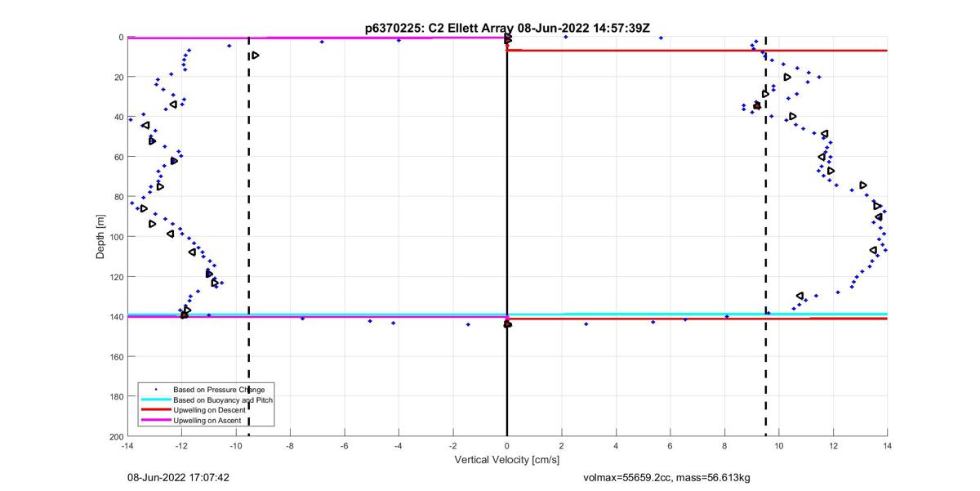The width and height of the screenshot is (980, 491).
Task: Click the timestamp "08-Jun-2022 17:07:42"
Action: coord(178,476)
